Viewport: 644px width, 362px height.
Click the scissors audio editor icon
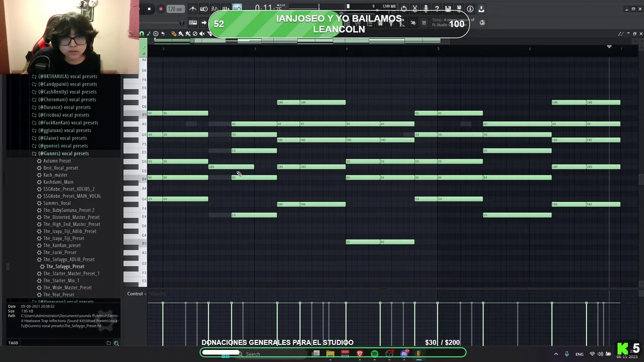pos(415,9)
